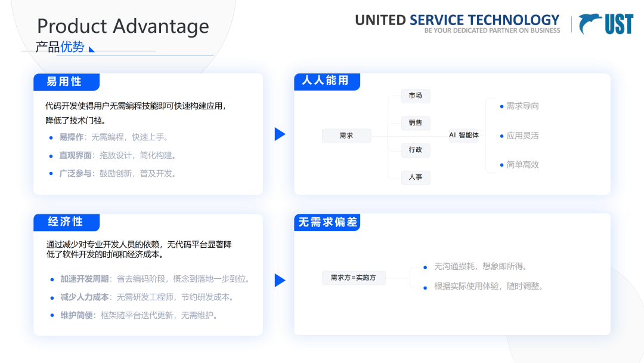This screenshot has height=363, width=644.
Task: Select the 经济性 header tag
Action: [x=66, y=222]
